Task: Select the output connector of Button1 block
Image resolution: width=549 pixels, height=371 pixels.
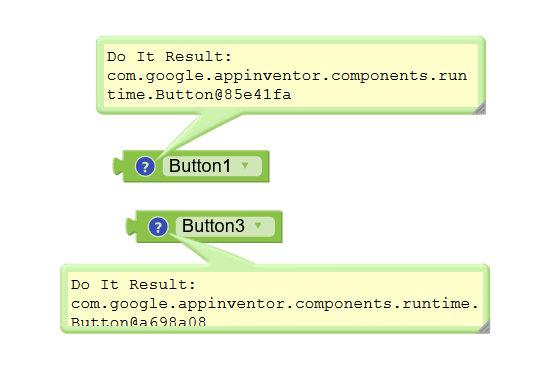Action: [118, 166]
